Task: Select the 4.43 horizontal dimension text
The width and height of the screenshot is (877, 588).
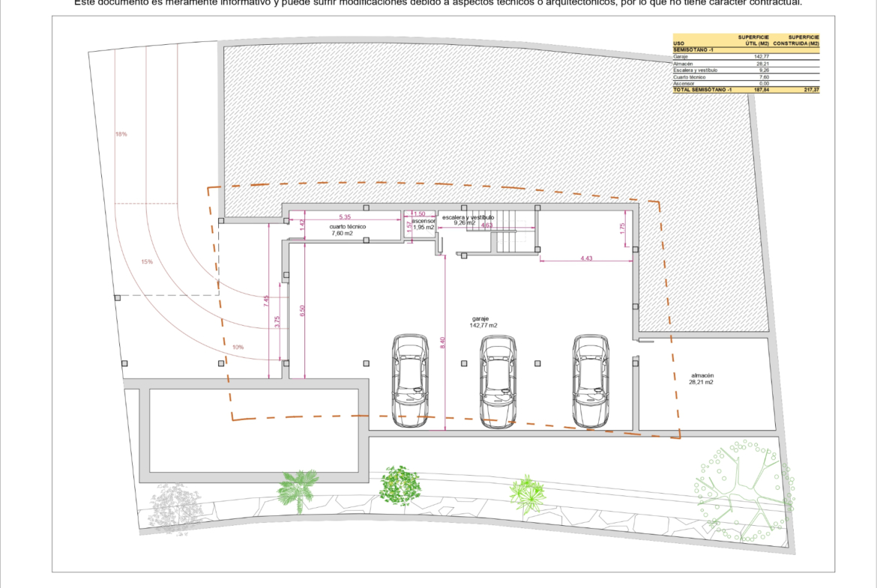Action: click(585, 258)
